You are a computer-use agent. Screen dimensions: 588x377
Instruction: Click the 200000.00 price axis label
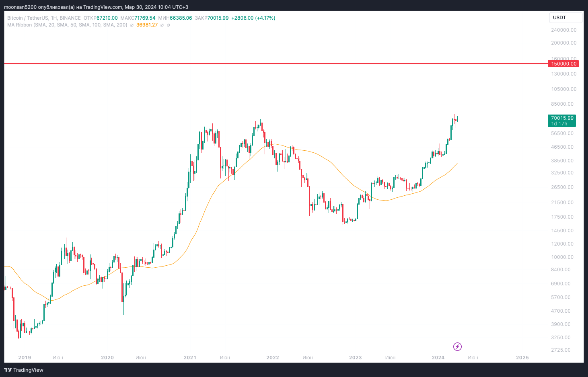pyautogui.click(x=564, y=43)
